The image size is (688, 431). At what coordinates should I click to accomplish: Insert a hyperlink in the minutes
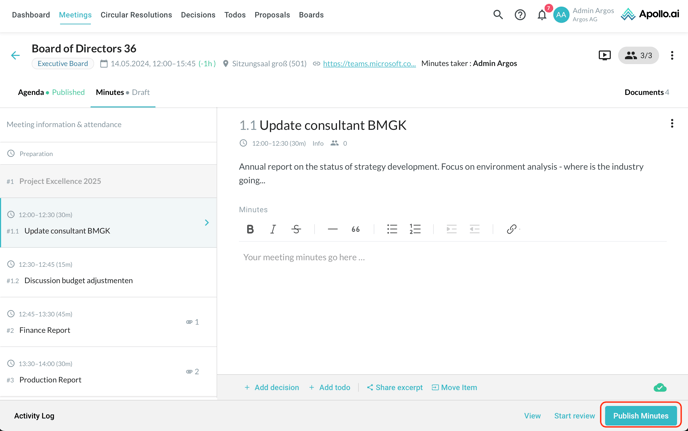[x=511, y=229]
